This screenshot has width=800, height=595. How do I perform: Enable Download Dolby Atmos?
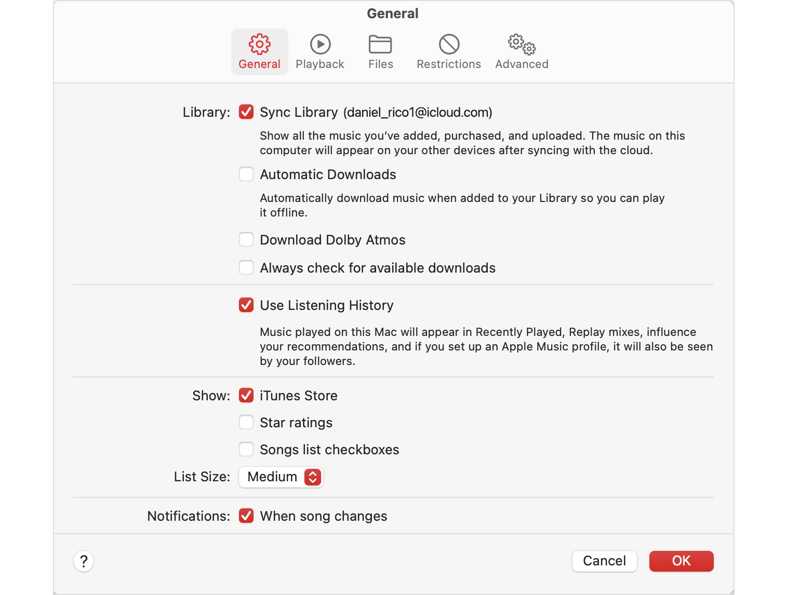245,239
